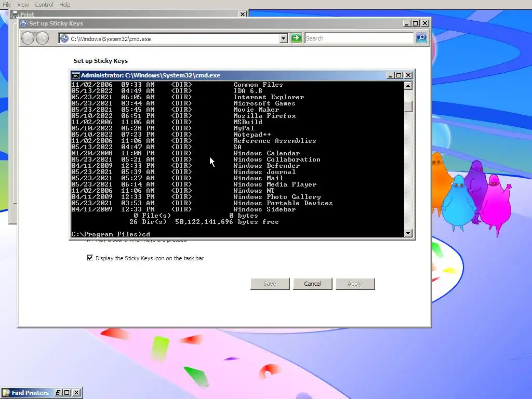The image size is (532, 399).
Task: Open the View menu
Action: (23, 5)
